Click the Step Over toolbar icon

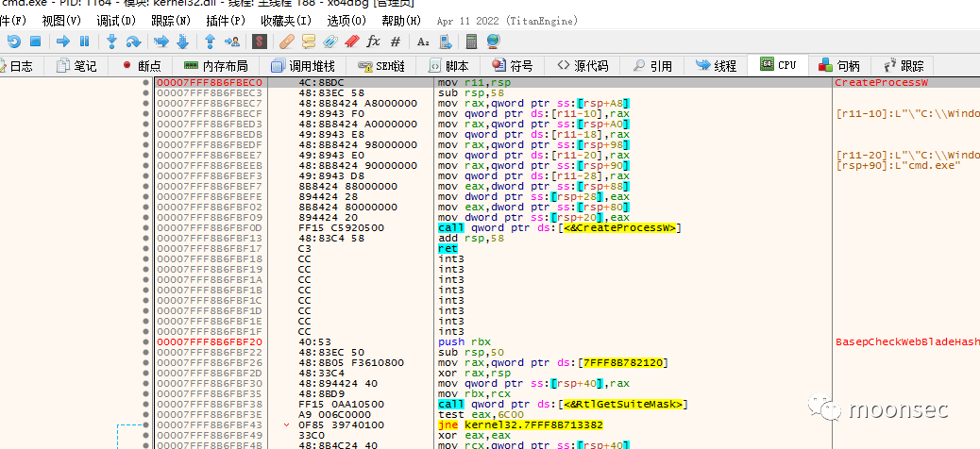click(133, 42)
